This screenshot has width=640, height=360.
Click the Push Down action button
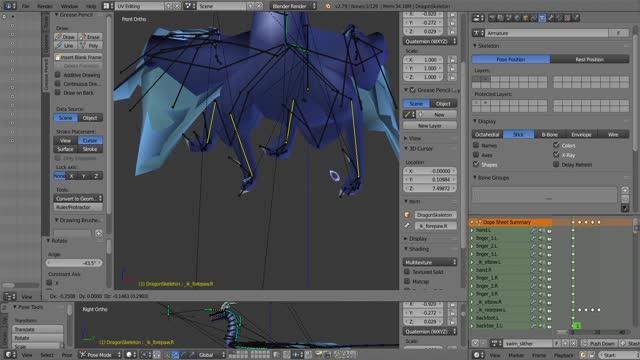point(599,344)
